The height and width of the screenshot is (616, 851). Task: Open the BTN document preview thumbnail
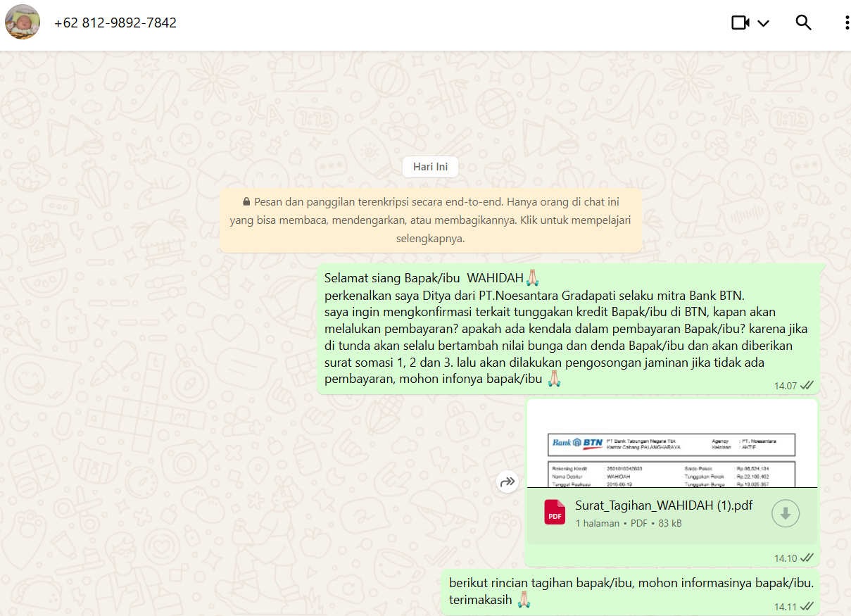click(672, 445)
